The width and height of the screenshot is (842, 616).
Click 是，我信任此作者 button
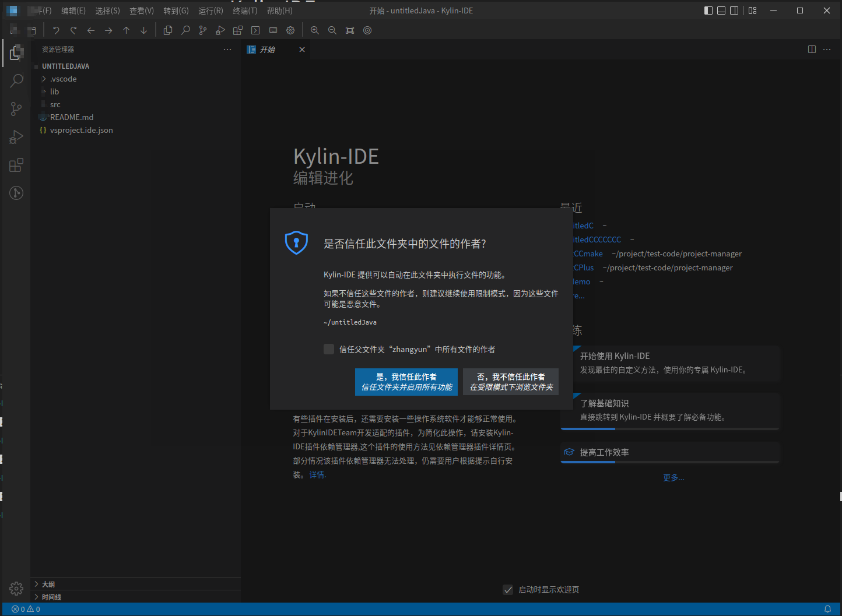coord(406,382)
